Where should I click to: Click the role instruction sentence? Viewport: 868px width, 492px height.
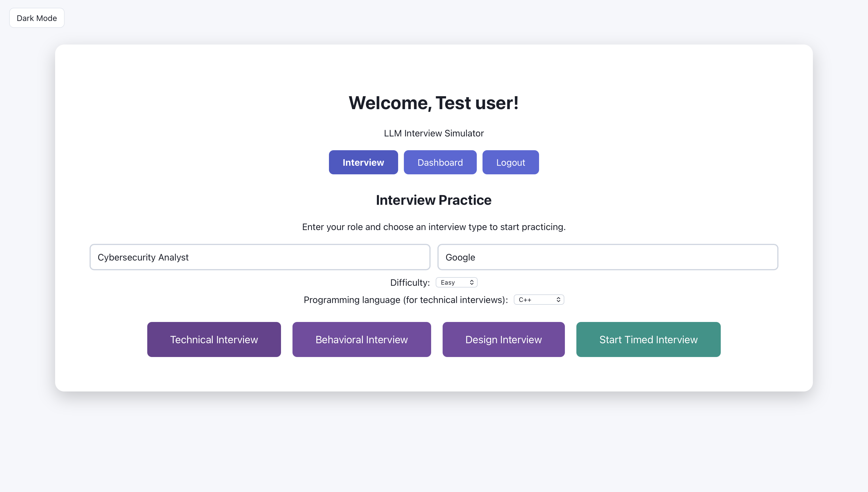point(433,227)
